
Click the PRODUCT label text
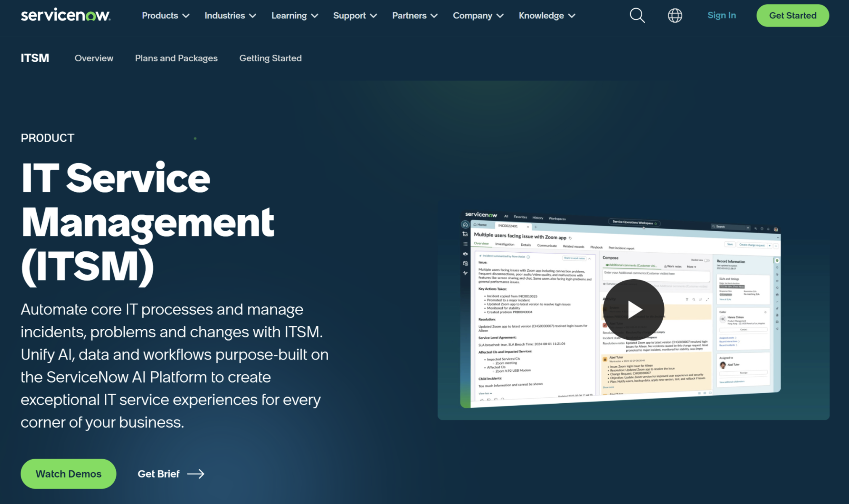coord(47,138)
